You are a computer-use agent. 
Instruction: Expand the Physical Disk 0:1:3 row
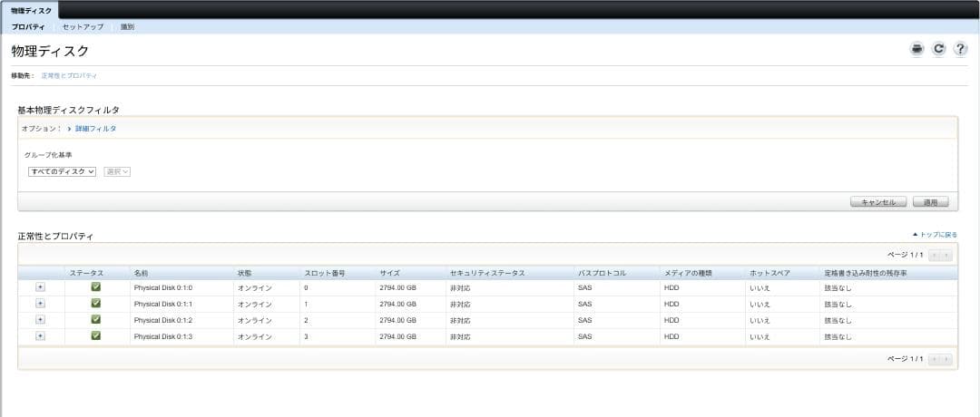pyautogui.click(x=40, y=335)
